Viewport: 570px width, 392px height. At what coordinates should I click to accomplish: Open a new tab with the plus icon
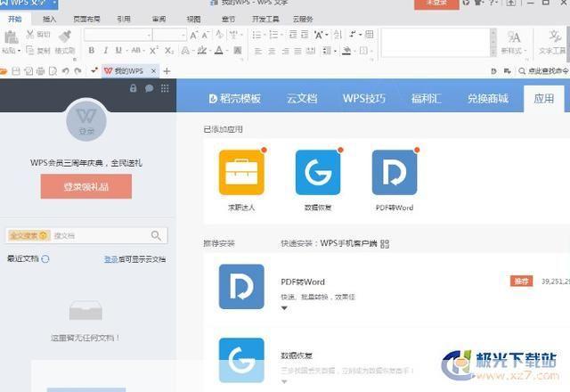(x=167, y=71)
